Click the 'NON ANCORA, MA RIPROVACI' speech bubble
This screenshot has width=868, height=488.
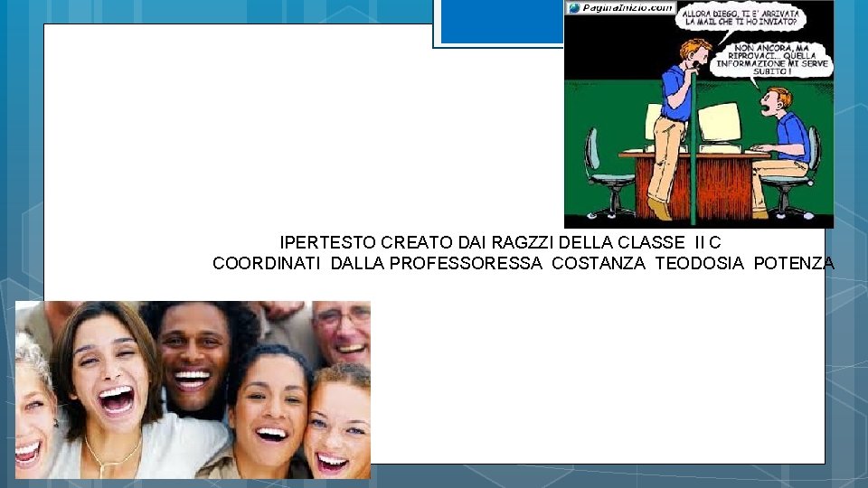click(x=771, y=60)
